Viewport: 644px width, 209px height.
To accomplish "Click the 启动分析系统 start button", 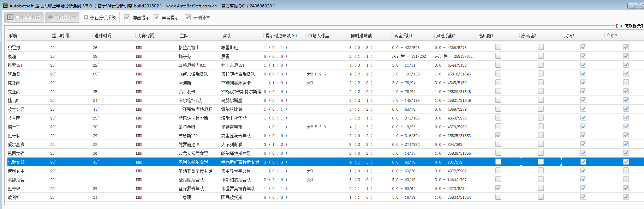I will (24, 17).
